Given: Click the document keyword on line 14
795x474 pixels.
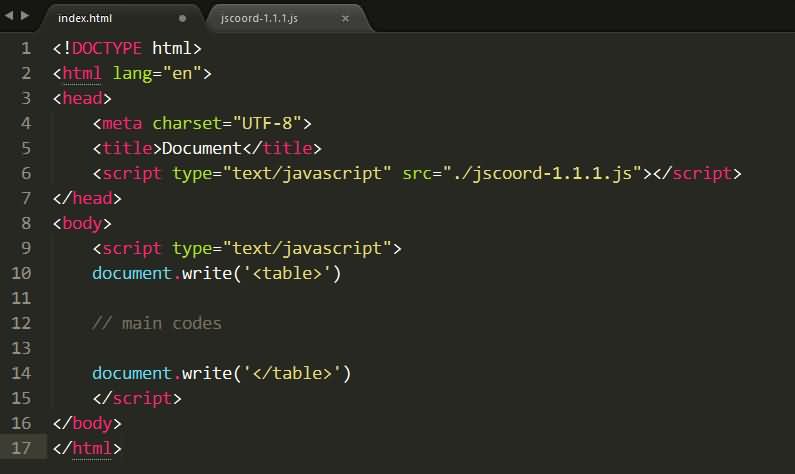Looking at the screenshot, I should coord(132,373).
